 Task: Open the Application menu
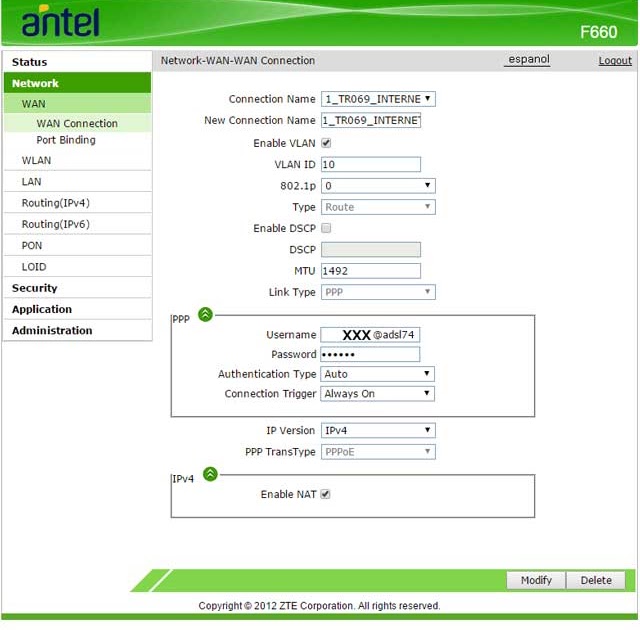coord(78,309)
